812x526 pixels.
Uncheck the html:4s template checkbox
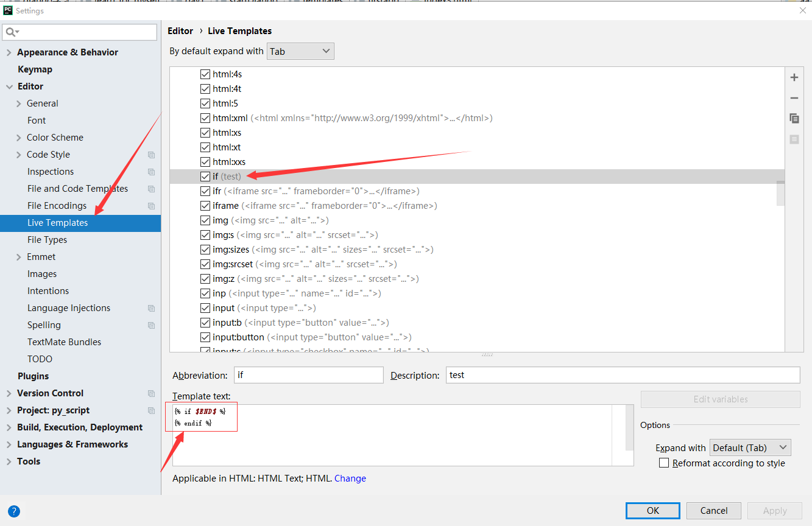(x=205, y=74)
